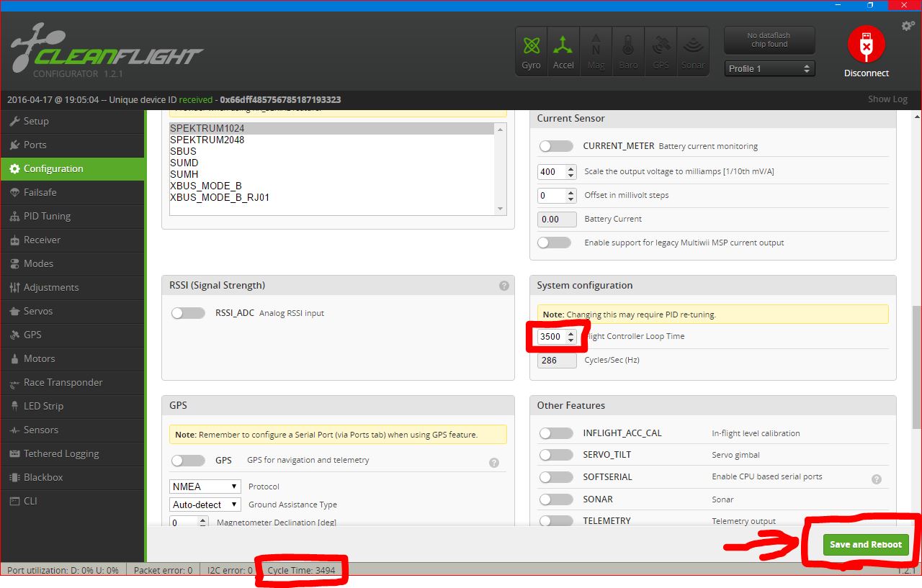Click the GPS sensor status icon
Viewport: 922px width, 588px height.
coord(661,51)
